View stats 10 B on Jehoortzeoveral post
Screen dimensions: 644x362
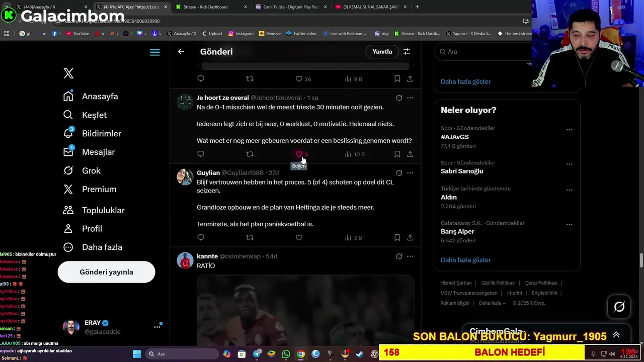pos(355,154)
